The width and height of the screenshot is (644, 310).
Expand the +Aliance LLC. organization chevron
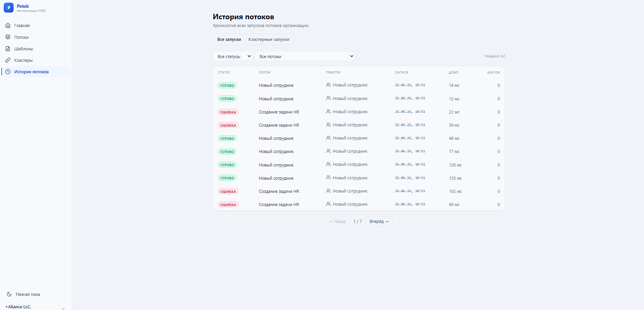pos(64,308)
